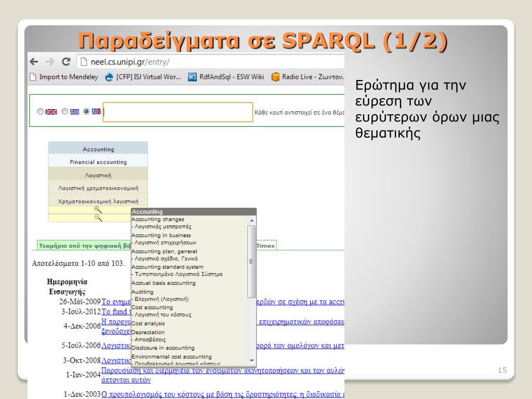Click the address bar URL neel.cs.unipi.gr/entry/
Screen dimensions: 532x399
coord(130,62)
